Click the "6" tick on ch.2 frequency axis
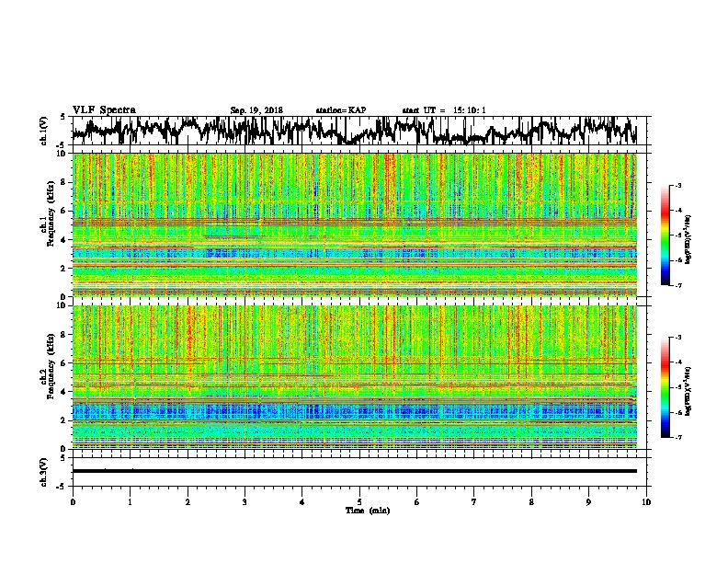728x563 pixels. click(x=64, y=363)
